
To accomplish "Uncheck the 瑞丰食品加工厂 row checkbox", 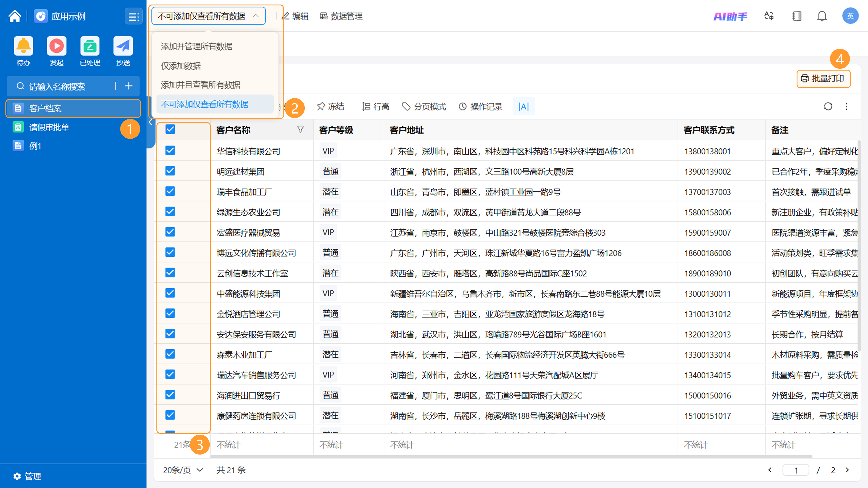I will [170, 191].
